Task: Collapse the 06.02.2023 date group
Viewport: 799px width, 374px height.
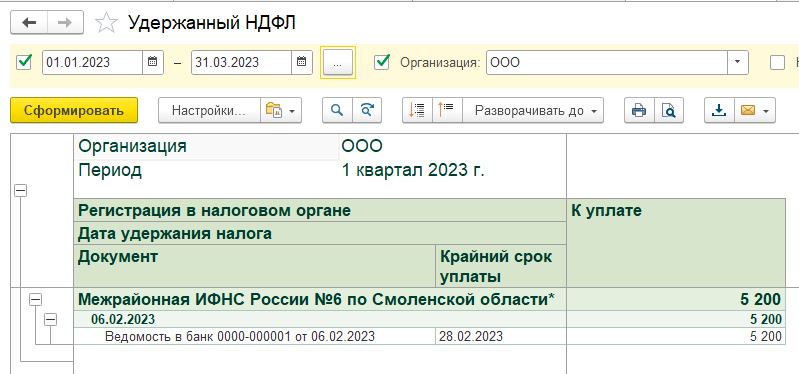Action: [50, 320]
